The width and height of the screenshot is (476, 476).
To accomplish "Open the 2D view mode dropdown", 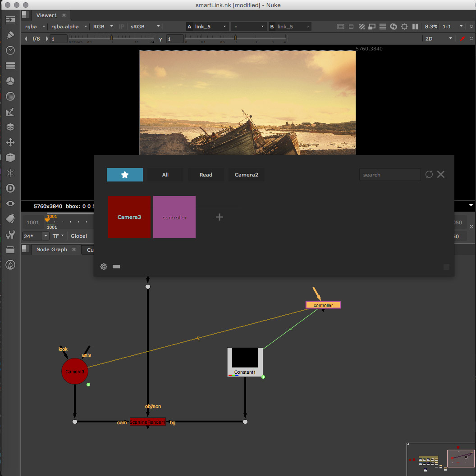I will pyautogui.click(x=438, y=39).
